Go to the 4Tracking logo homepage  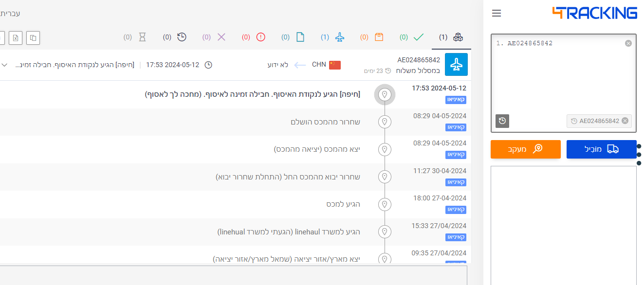click(594, 13)
